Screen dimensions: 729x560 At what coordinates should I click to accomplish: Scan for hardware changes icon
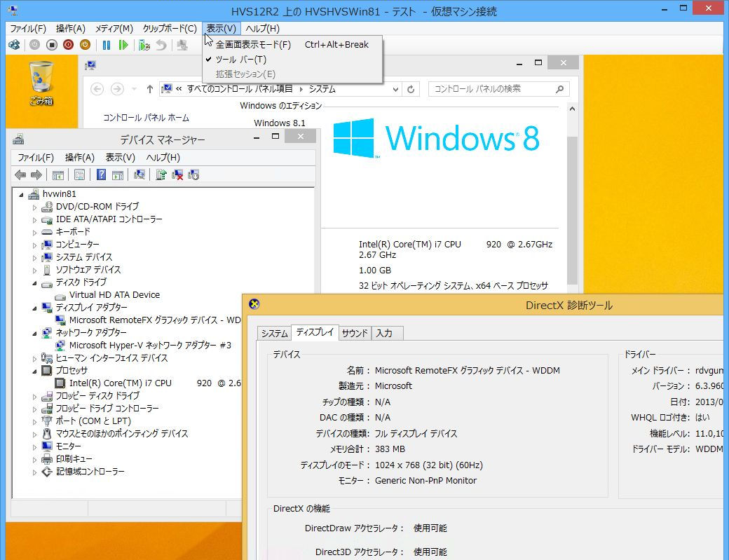139,175
